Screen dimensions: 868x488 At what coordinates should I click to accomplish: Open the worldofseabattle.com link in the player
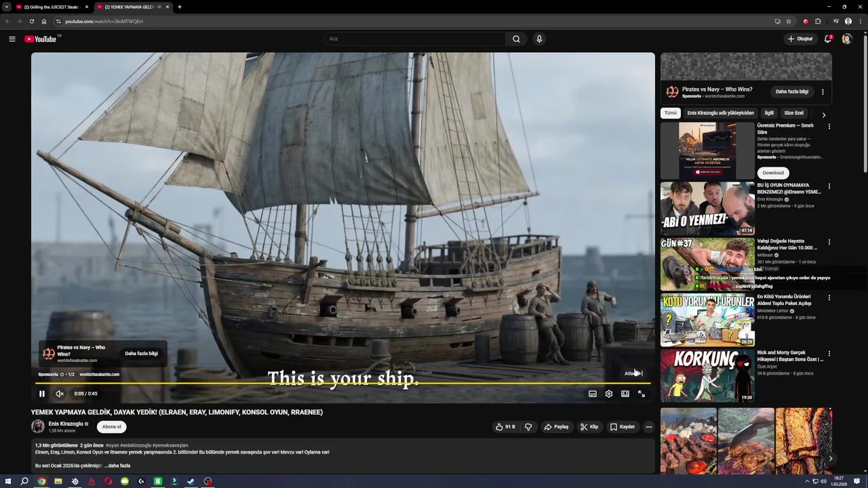[99, 374]
